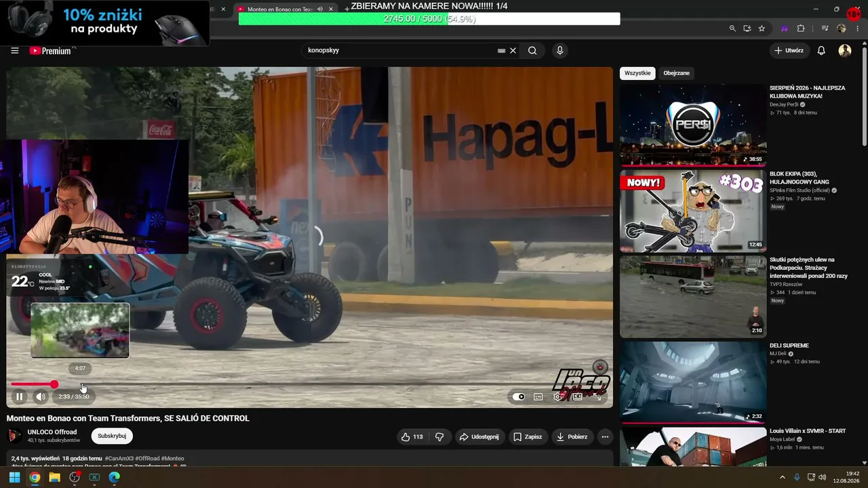Mute the Monteo en Bonao tab audio icon

pos(319,9)
